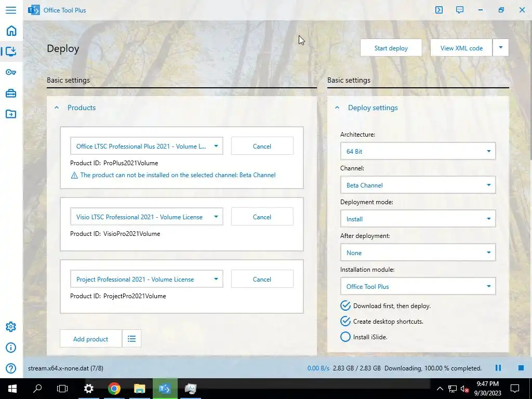Go to Home page in sidebar
Screen dimensions: 532x399
(x=11, y=31)
